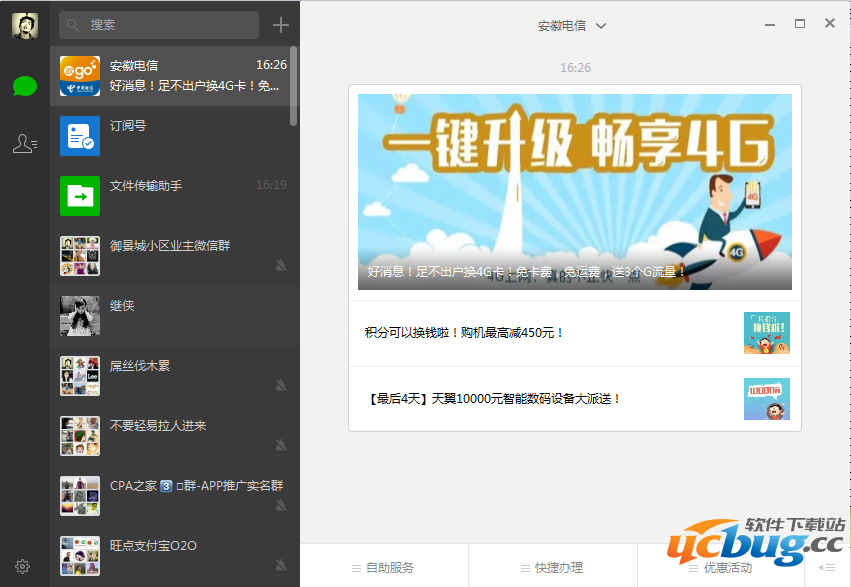Open the CPA之家 APP推广实名群 chat
Screen dimensions: 851x587
point(174,496)
